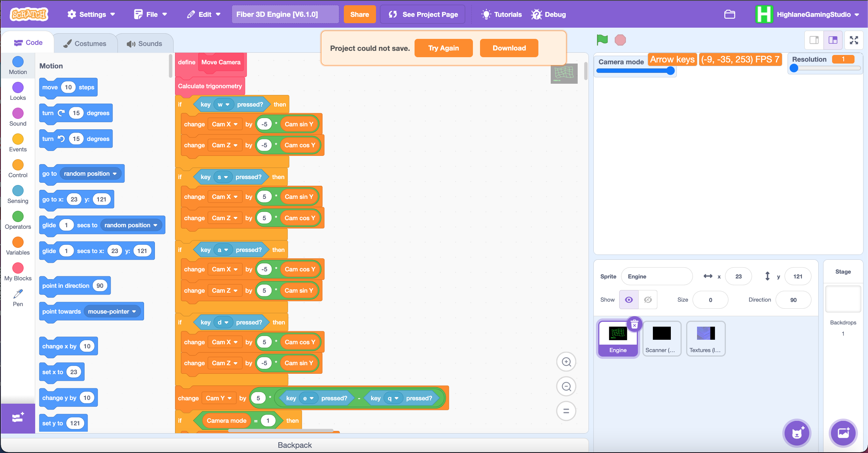Select the Scanner sprite thumbnail
Screen dimensions: 868x453
[x=662, y=339]
